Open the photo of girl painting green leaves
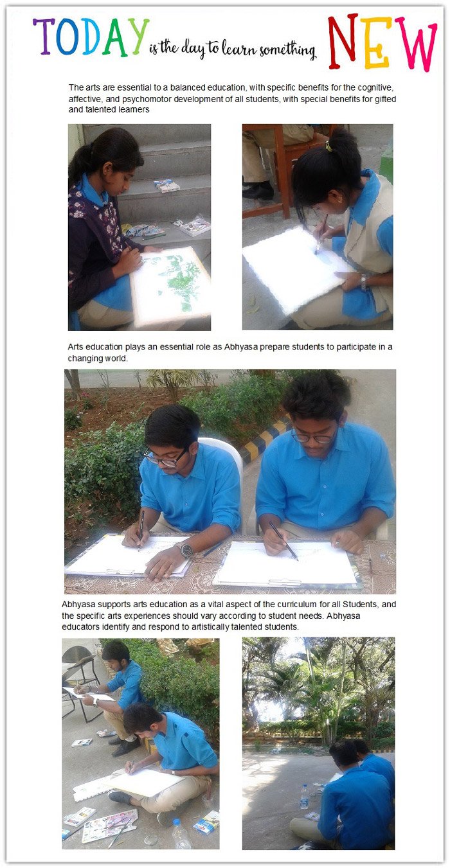 pos(139,227)
